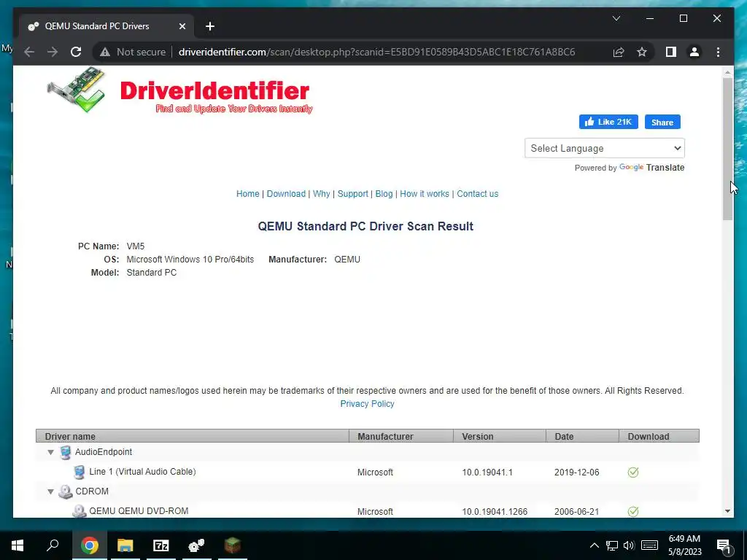Viewport: 747px width, 560px height.
Task: Click green check for QEMU DVD-ROM driver
Action: [x=632, y=511]
